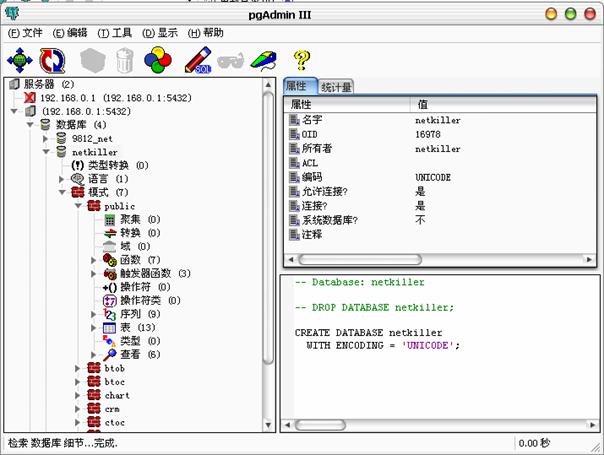This screenshot has height=455, width=604.
Task: Click the tree panel scroll down arrow
Action: (268, 425)
